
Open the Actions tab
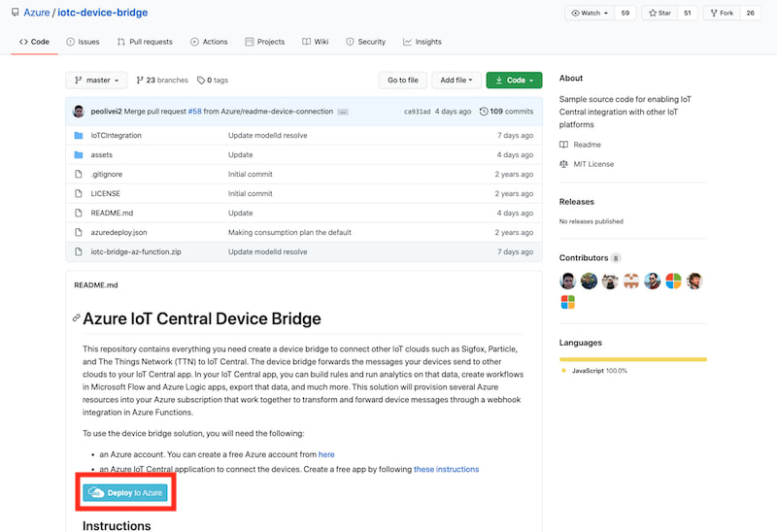(209, 42)
